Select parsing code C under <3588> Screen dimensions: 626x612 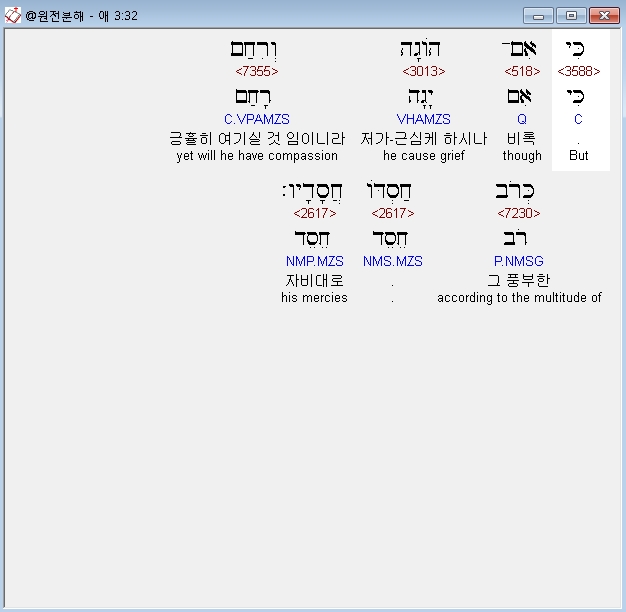tap(578, 119)
